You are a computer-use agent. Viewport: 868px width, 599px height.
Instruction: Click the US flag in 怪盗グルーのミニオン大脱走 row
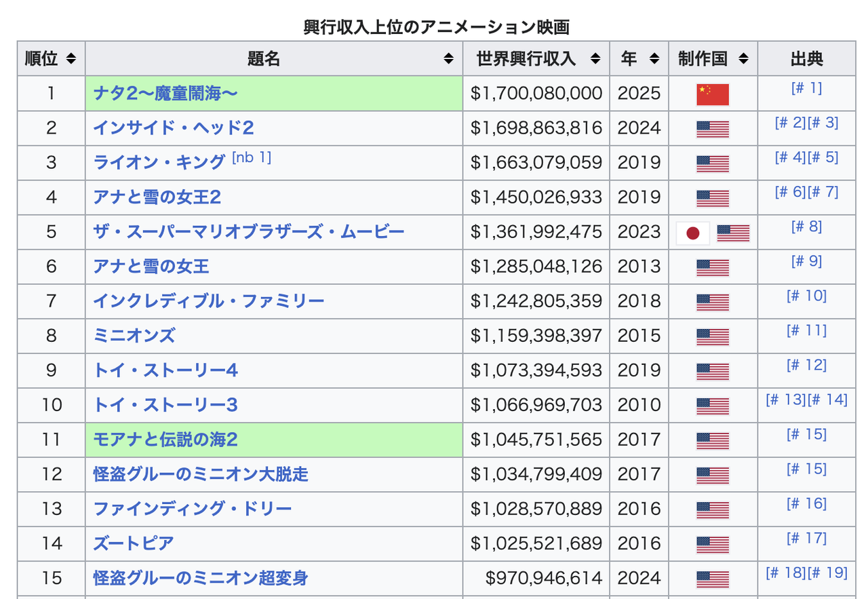(x=713, y=475)
